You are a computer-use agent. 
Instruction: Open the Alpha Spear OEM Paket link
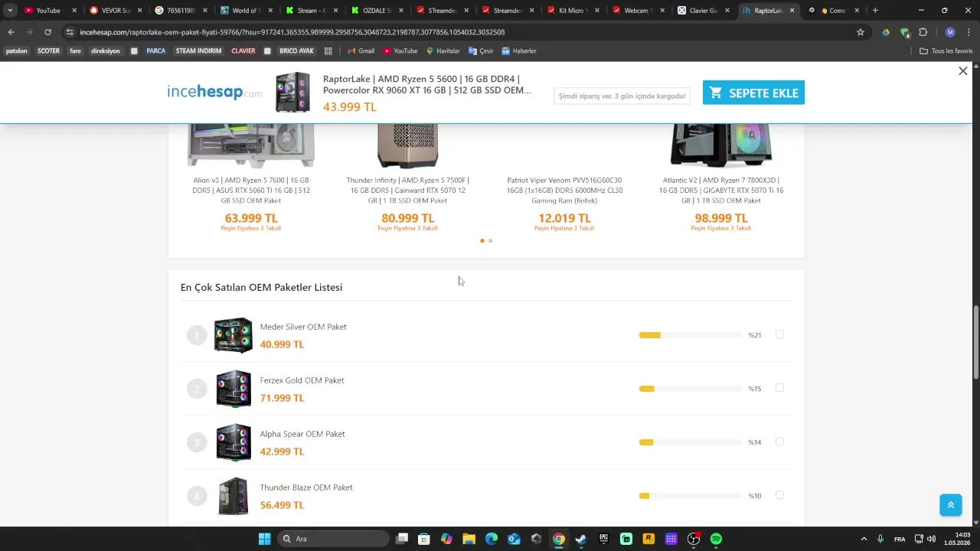(302, 434)
